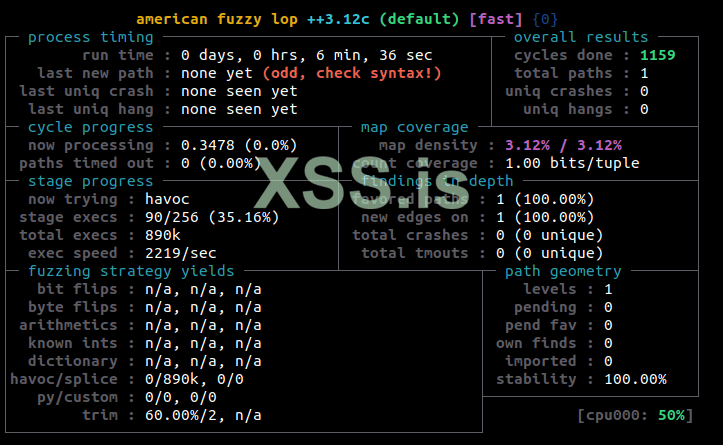The width and height of the screenshot is (723, 445).
Task: Click the 'known ints' row label
Action: pyautogui.click(x=72, y=343)
